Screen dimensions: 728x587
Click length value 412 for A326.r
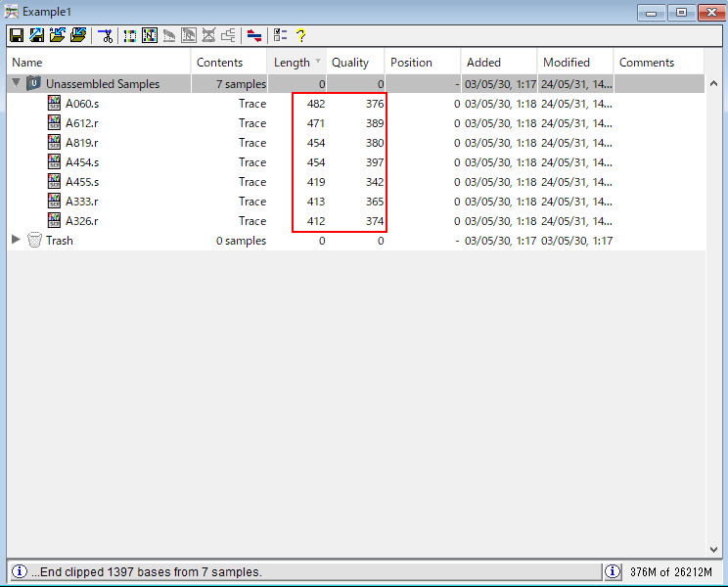click(316, 220)
